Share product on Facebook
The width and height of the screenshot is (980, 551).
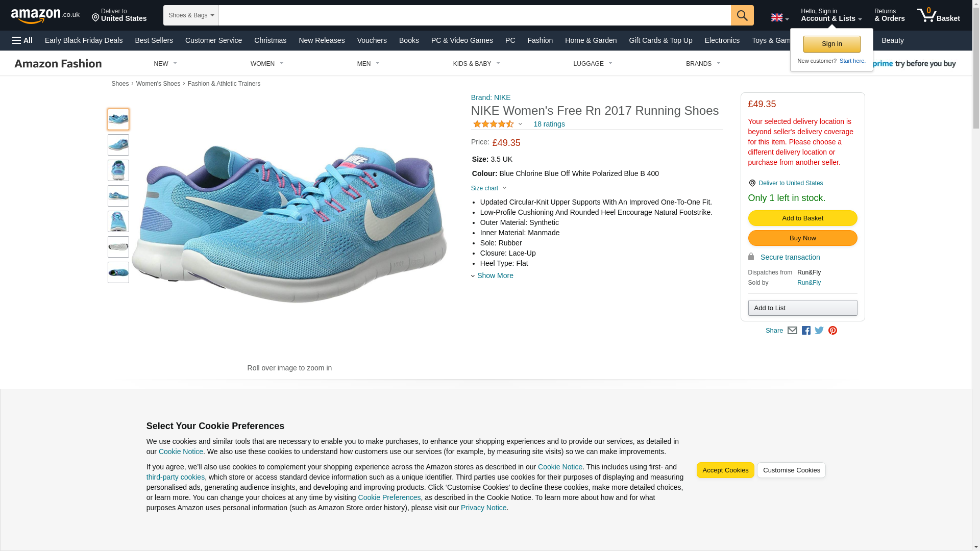click(x=806, y=331)
